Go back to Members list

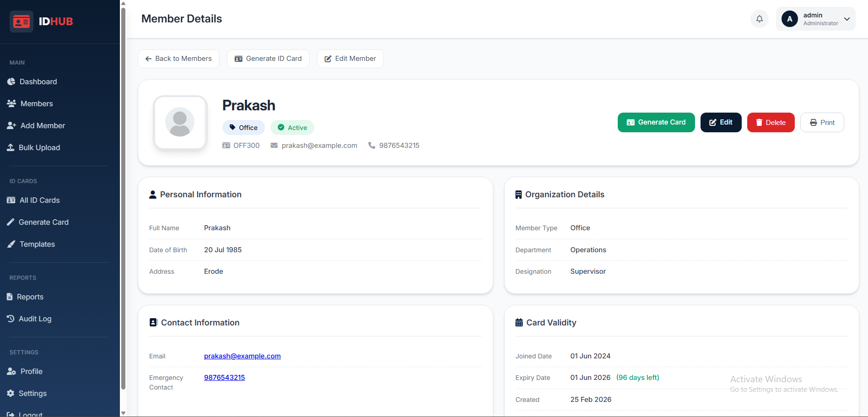178,59
